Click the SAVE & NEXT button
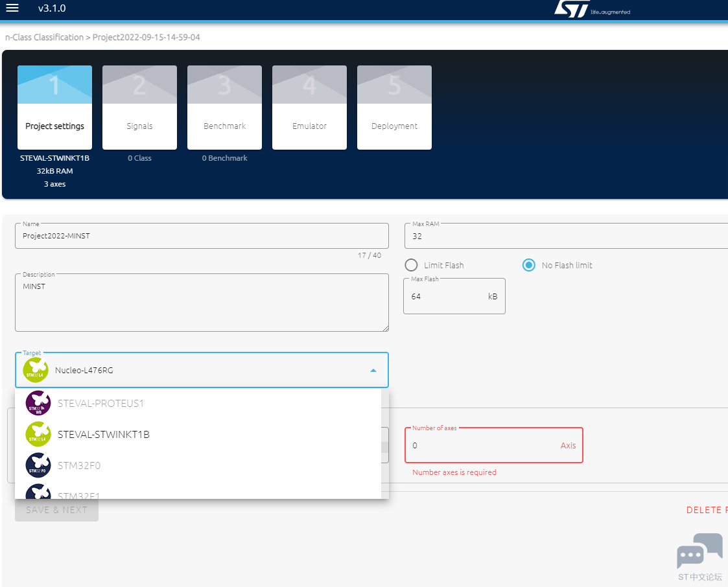This screenshot has height=587, width=728. 56,510
